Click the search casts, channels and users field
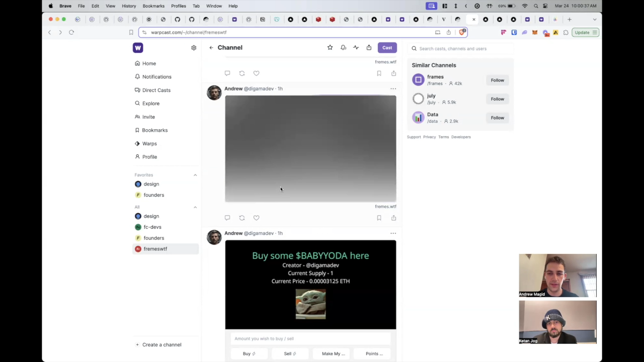This screenshot has height=362, width=644. (460, 49)
